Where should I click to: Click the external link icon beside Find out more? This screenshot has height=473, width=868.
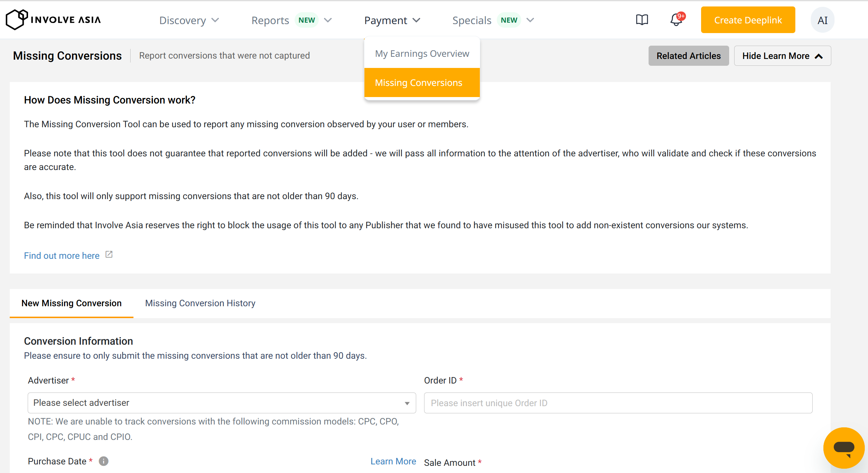point(109,254)
